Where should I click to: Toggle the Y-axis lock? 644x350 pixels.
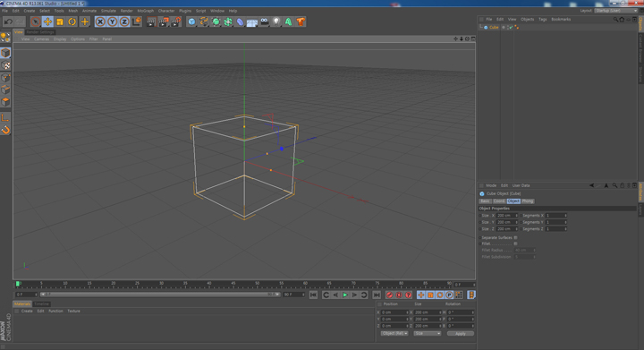113,21
